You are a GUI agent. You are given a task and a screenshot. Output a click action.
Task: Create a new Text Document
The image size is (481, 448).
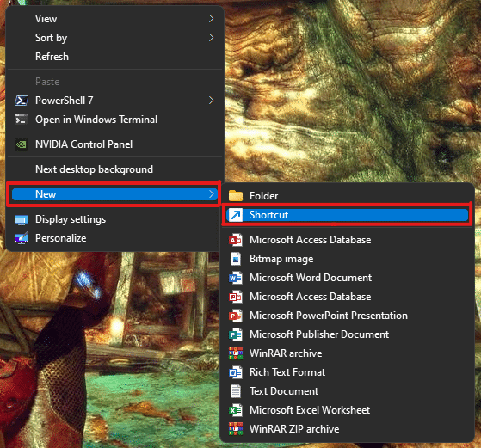tap(348, 391)
